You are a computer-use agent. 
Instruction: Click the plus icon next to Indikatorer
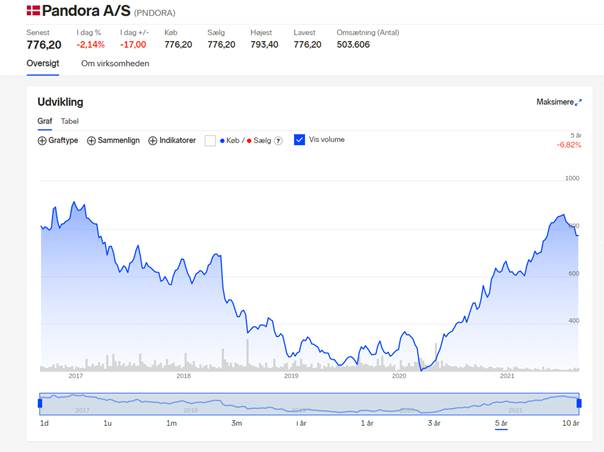(153, 141)
